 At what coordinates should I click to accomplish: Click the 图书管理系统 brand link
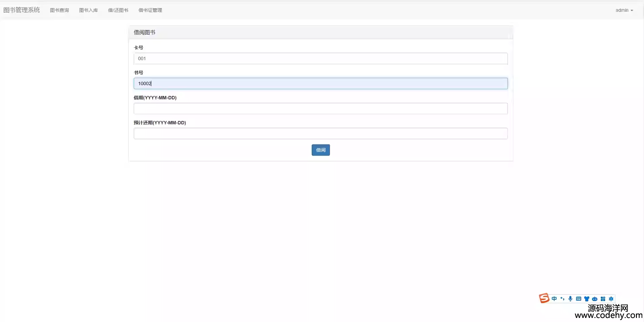pyautogui.click(x=22, y=10)
